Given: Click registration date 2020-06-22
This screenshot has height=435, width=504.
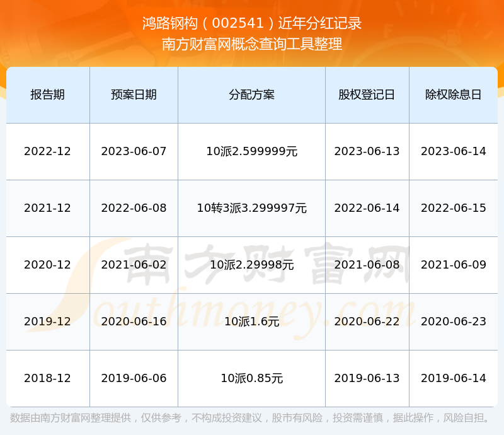Looking at the screenshot, I should tap(367, 321).
